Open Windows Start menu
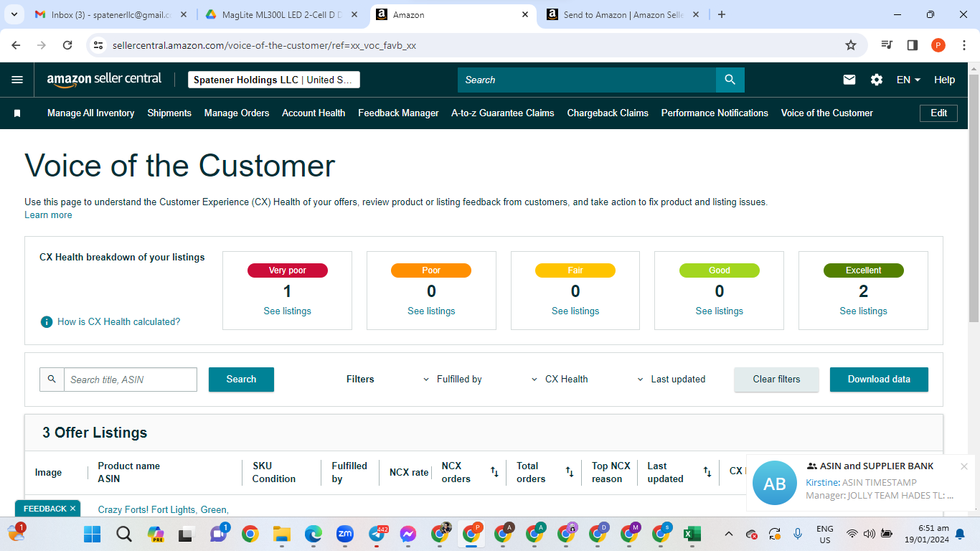The image size is (980, 551). tap(93, 534)
